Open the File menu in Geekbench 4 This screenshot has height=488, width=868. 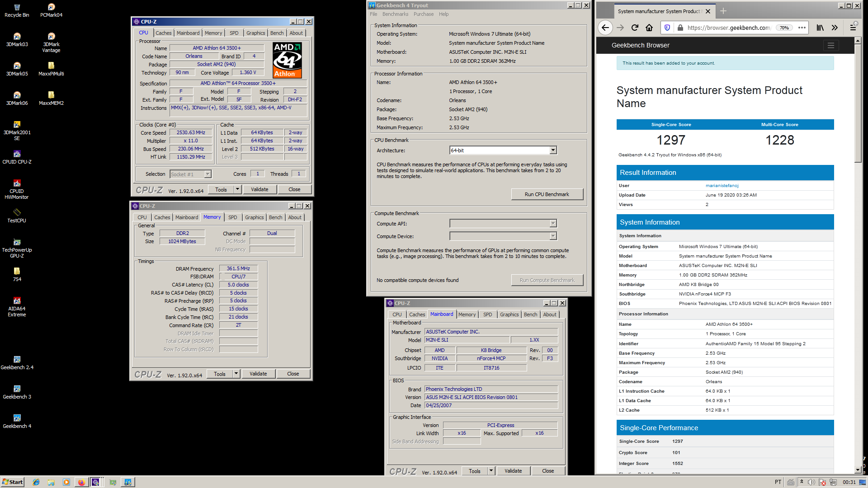[x=373, y=14]
